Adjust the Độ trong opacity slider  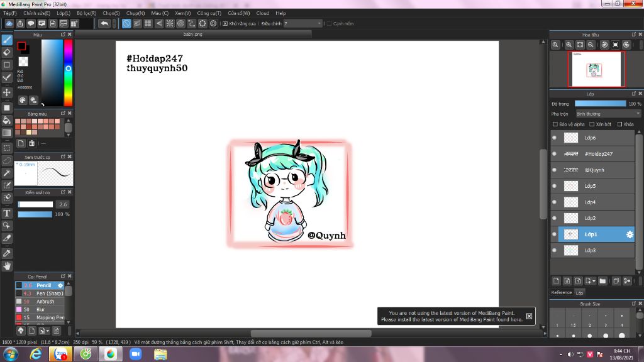pyautogui.click(x=600, y=104)
